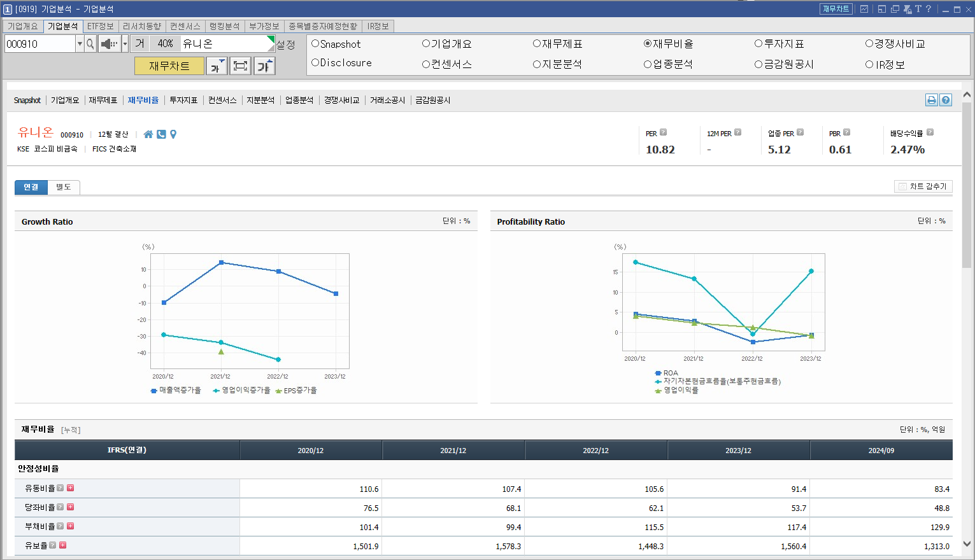Expand 유보율 row with red plus
The height and width of the screenshot is (560, 975).
tap(62, 545)
